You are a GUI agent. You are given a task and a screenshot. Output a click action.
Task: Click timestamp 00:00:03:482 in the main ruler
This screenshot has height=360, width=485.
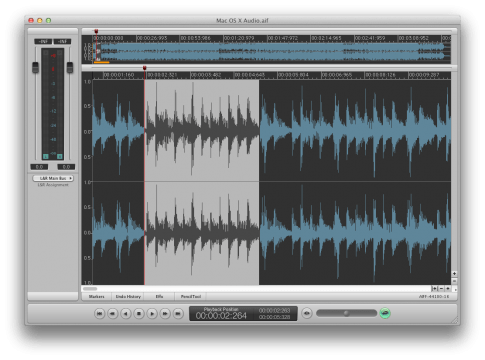click(x=206, y=75)
